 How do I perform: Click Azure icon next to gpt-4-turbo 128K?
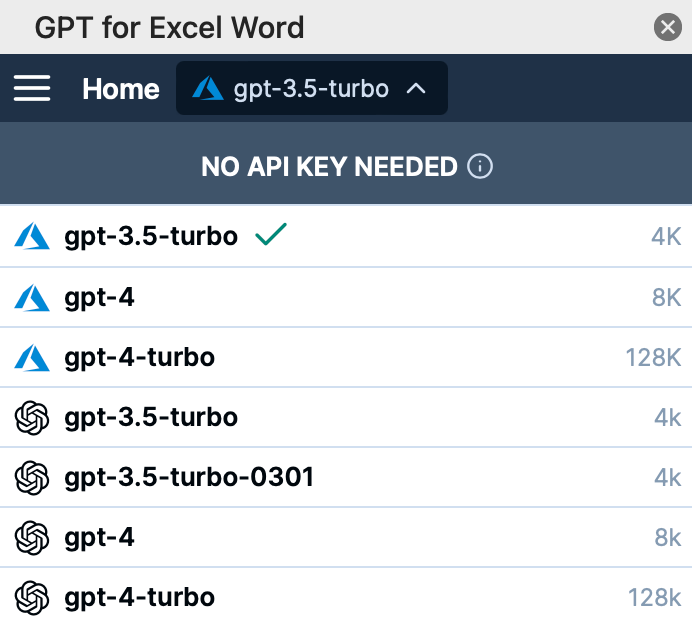pyautogui.click(x=32, y=357)
